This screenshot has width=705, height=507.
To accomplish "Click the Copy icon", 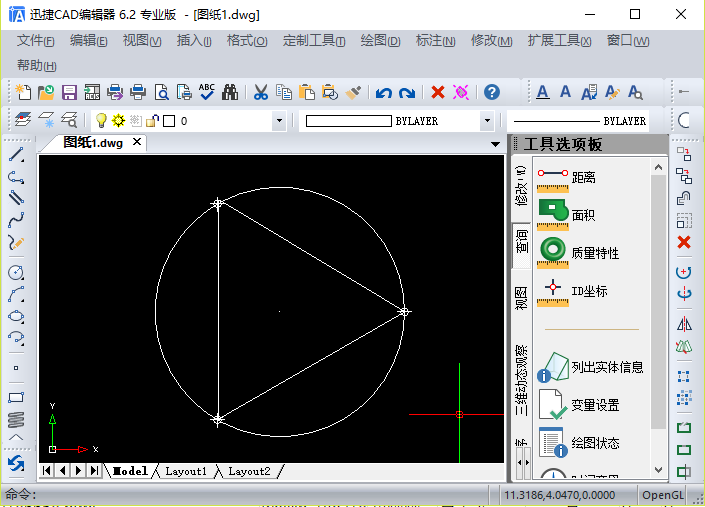I will point(284,92).
